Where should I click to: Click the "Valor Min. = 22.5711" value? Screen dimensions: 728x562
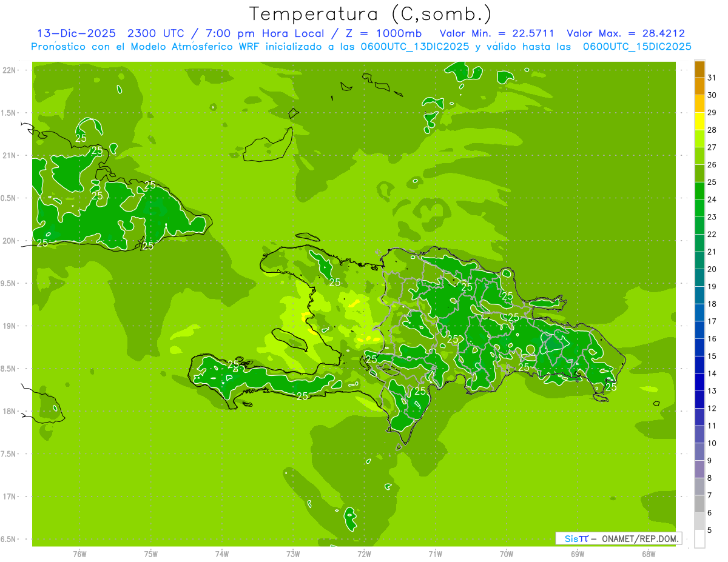point(497,33)
